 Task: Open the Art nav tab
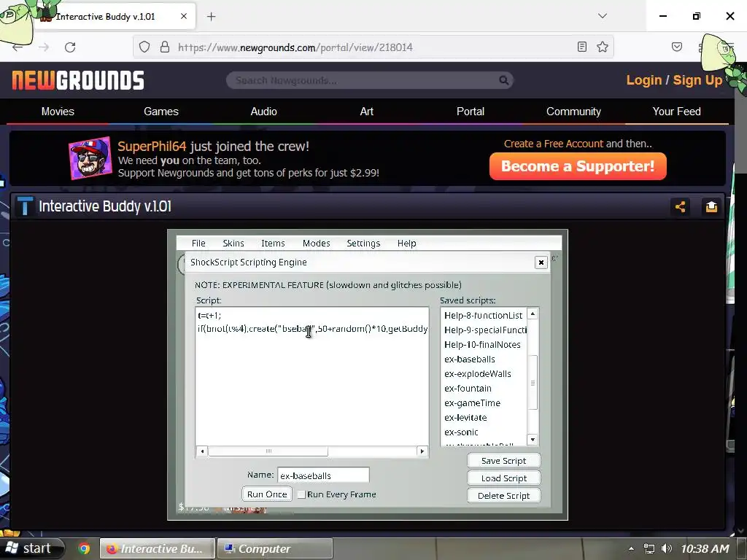pyautogui.click(x=367, y=112)
